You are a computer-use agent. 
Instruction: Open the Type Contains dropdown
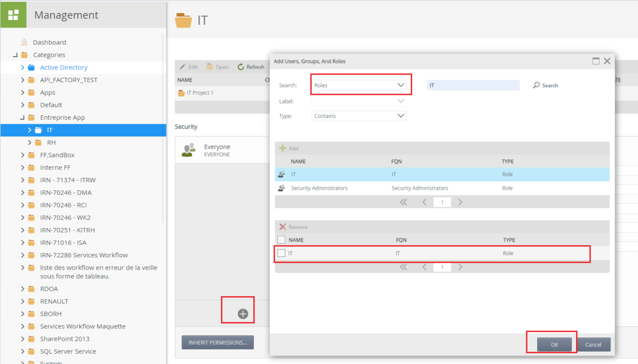[400, 116]
